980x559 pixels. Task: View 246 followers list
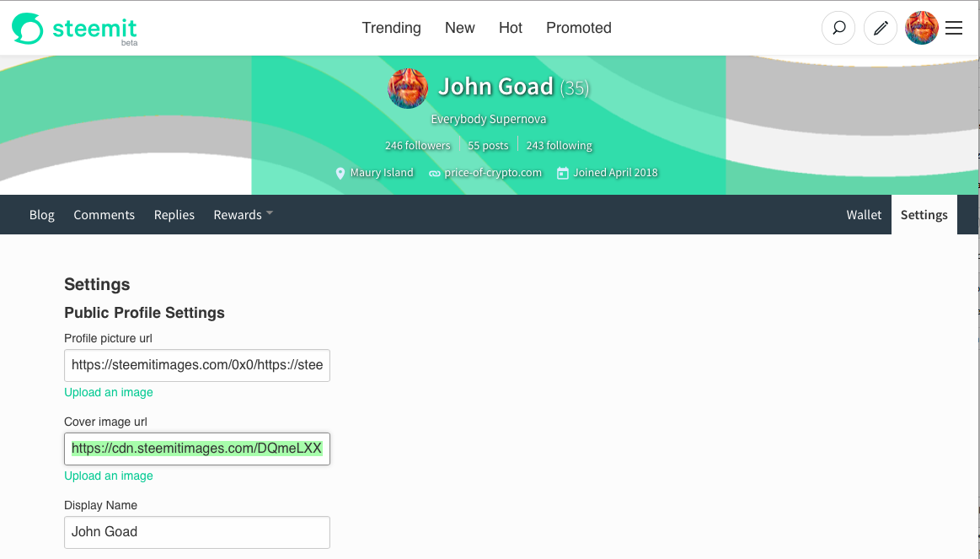[x=417, y=146]
